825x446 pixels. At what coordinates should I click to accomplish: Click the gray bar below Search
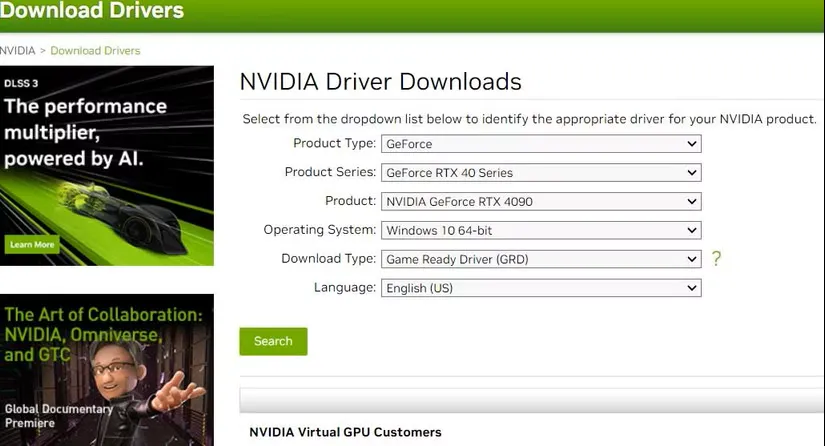coord(532,400)
